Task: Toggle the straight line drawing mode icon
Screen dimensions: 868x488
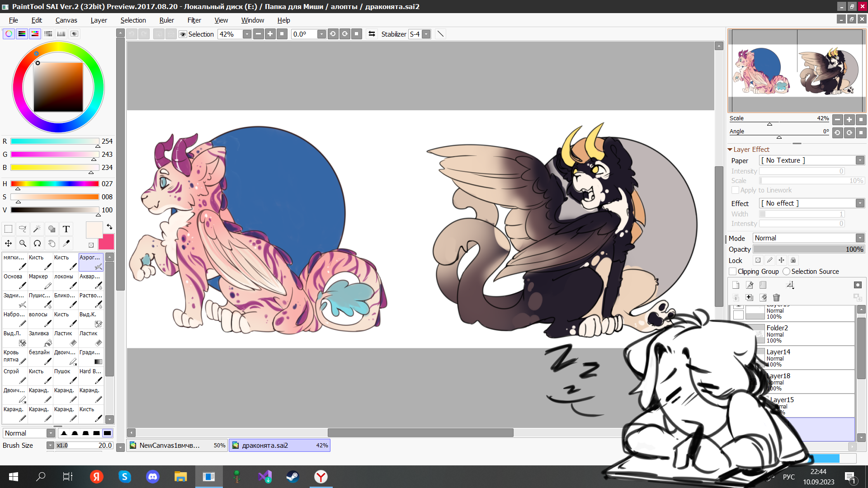Action: tap(440, 34)
